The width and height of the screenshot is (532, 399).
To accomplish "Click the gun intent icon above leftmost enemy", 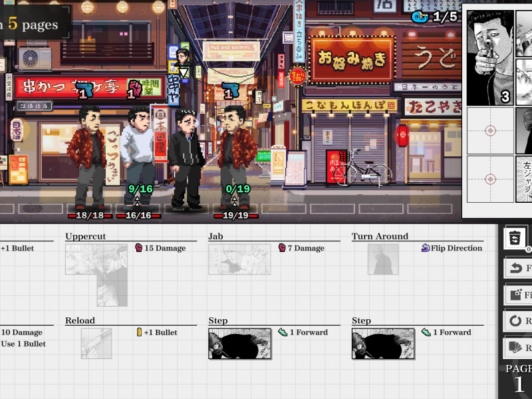I will pos(84,90).
